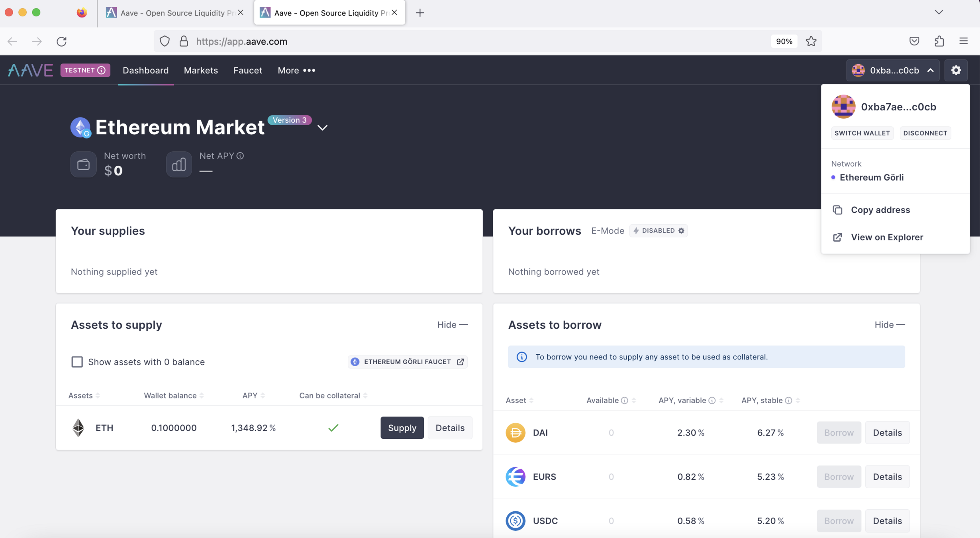Bookmark page with star icon

[x=811, y=41]
